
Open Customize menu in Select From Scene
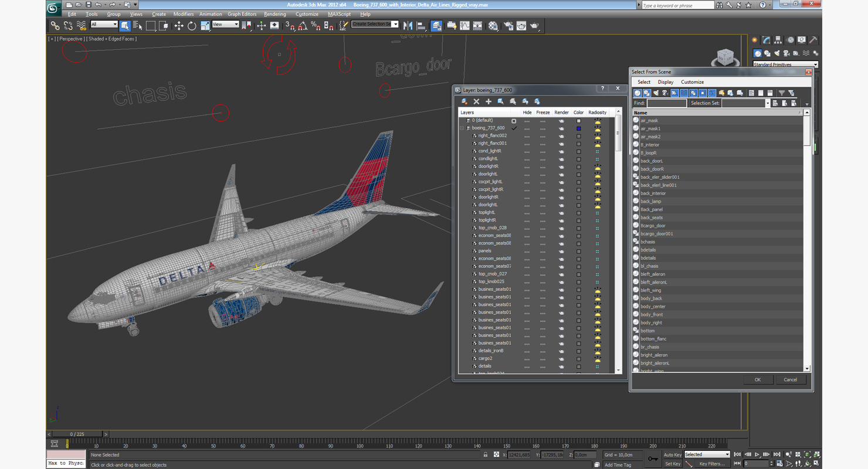[x=693, y=82]
